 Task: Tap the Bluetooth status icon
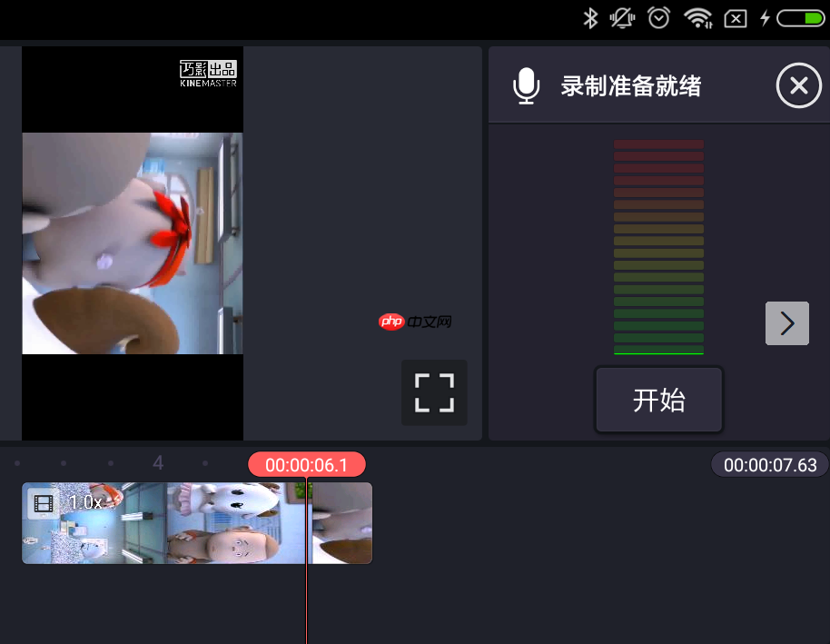coord(590,18)
